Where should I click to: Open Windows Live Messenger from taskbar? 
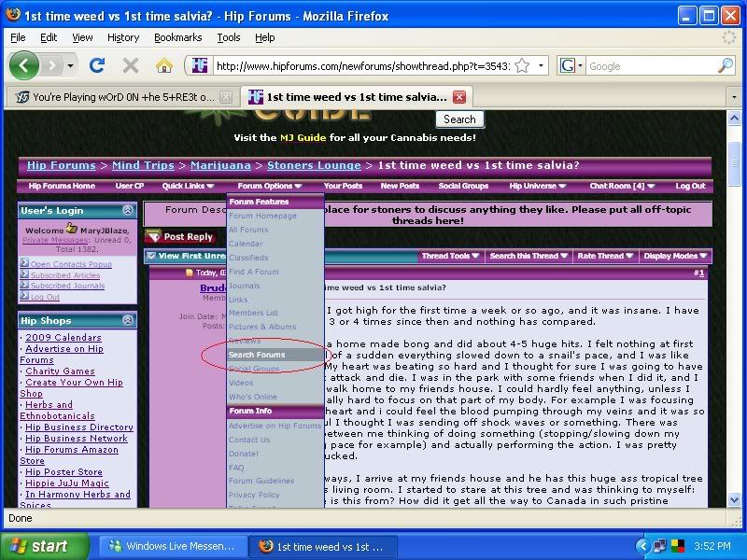pyautogui.click(x=169, y=546)
